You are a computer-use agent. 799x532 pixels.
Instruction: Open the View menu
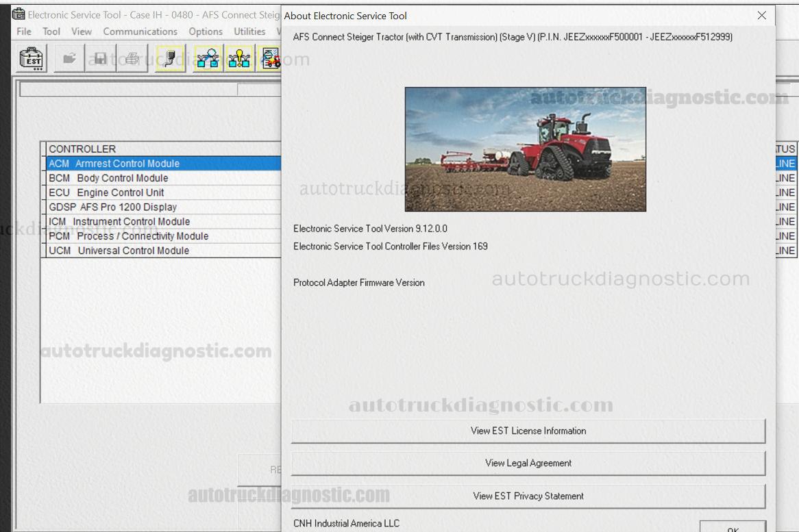[82, 31]
